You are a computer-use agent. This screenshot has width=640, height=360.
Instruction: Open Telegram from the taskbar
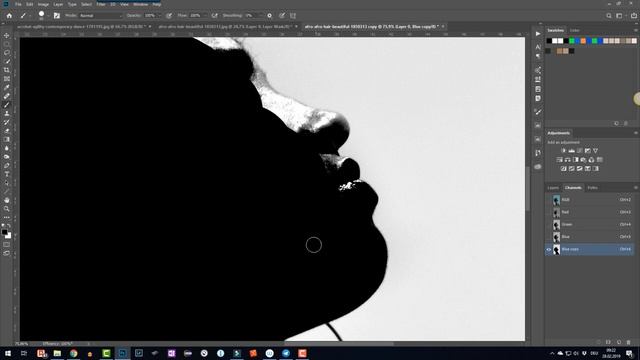(286, 353)
